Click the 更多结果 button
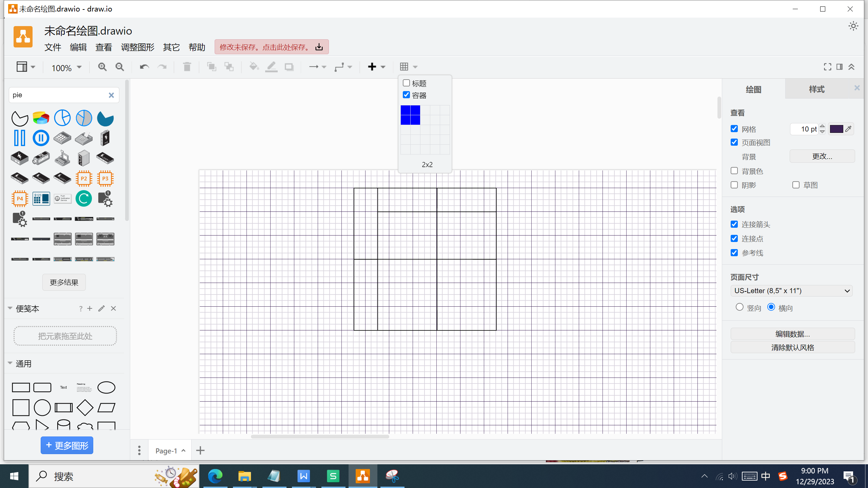Viewport: 868px width, 488px height. pyautogui.click(x=64, y=282)
